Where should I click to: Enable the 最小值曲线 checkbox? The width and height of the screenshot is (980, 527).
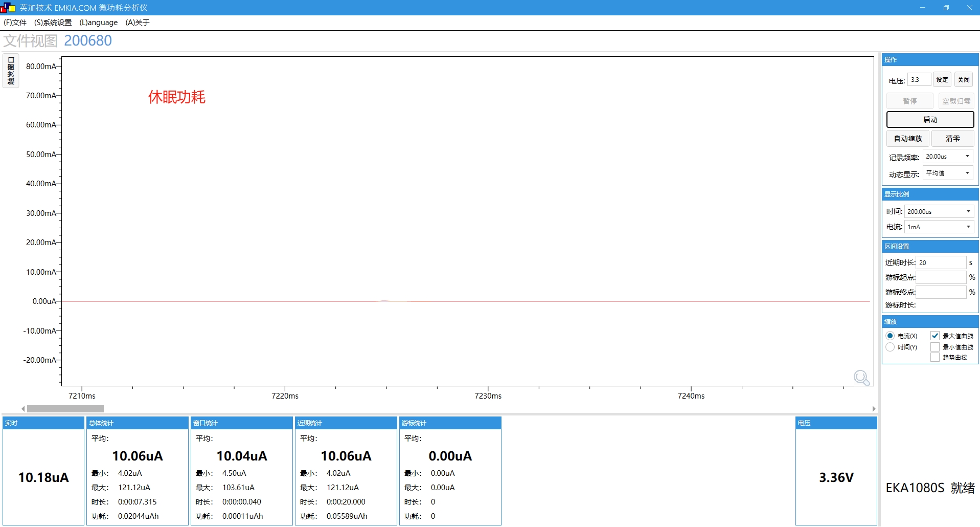(935, 347)
